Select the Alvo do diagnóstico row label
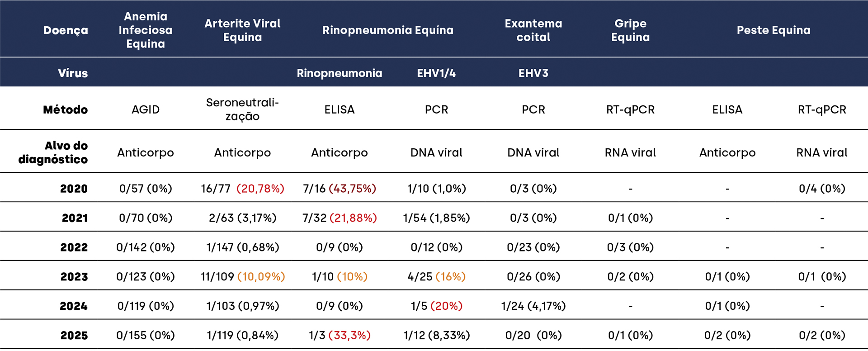This screenshot has width=868, height=351. [x=53, y=152]
